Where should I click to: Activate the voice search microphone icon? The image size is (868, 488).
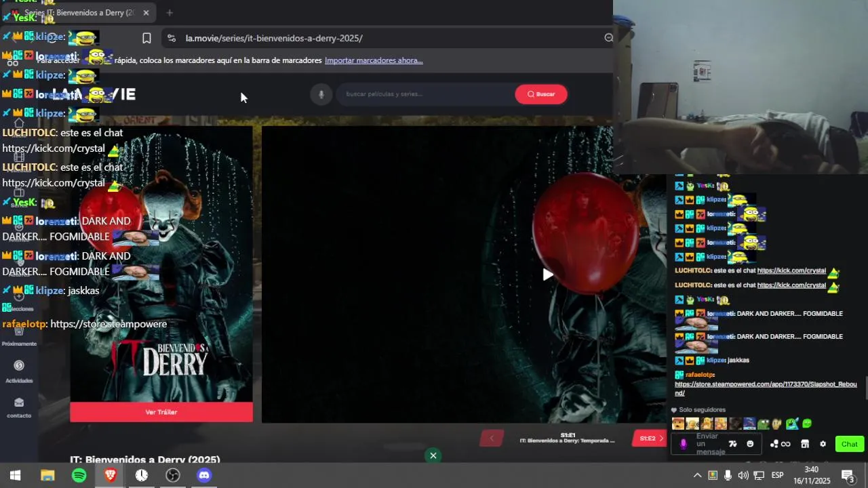coord(321,94)
